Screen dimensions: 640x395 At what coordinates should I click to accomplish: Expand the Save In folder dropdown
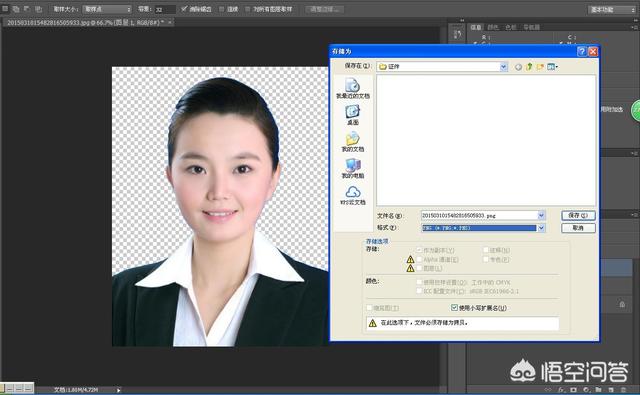pos(504,67)
